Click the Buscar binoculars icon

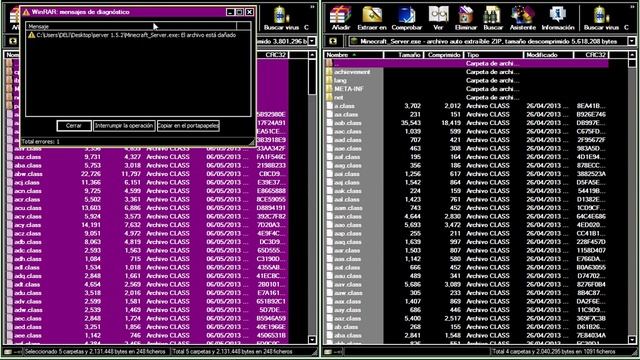point(493,18)
